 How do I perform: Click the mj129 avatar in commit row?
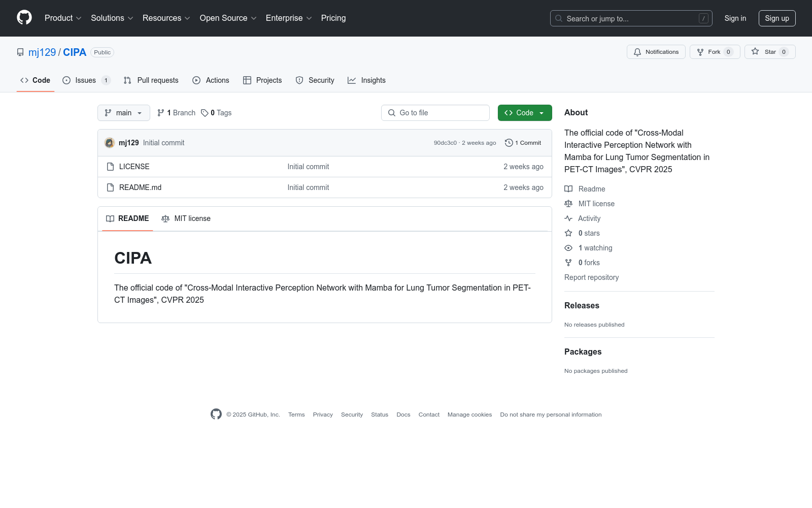coord(110,143)
